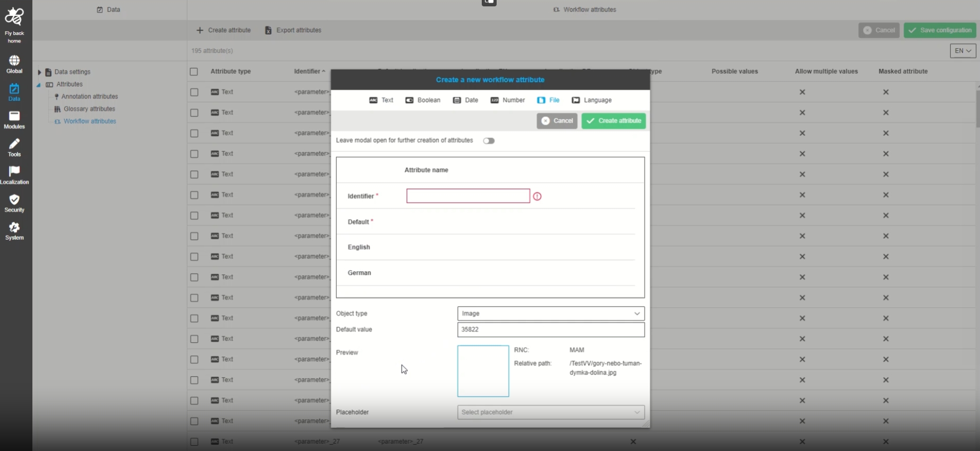Select the Number attribute type in modal
980x451 pixels.
point(507,100)
